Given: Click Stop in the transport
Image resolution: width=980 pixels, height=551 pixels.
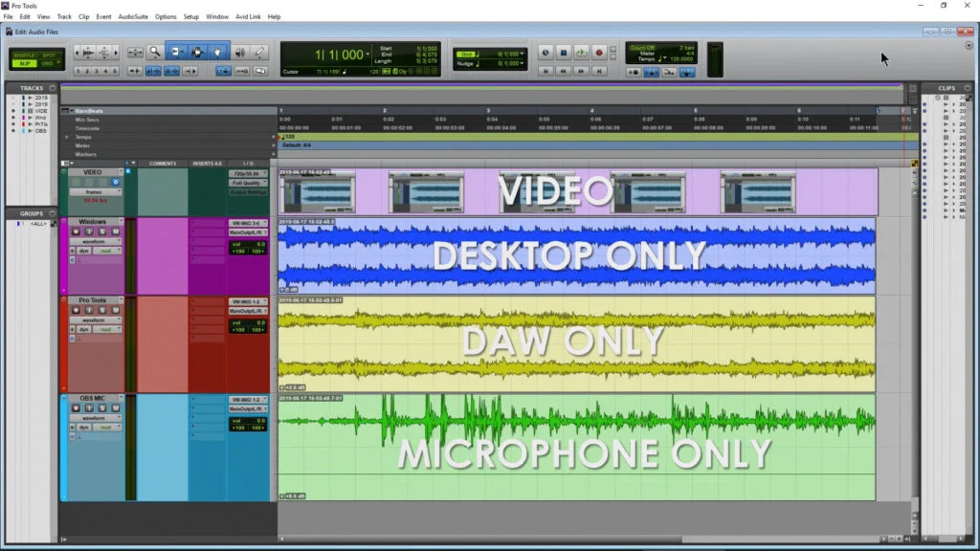Looking at the screenshot, I should [x=563, y=54].
